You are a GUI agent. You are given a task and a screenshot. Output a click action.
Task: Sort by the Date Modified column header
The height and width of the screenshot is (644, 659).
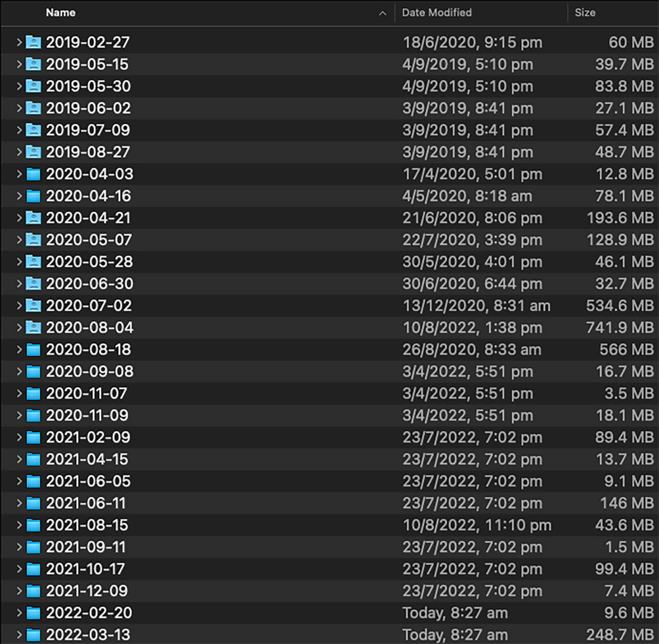tap(437, 13)
